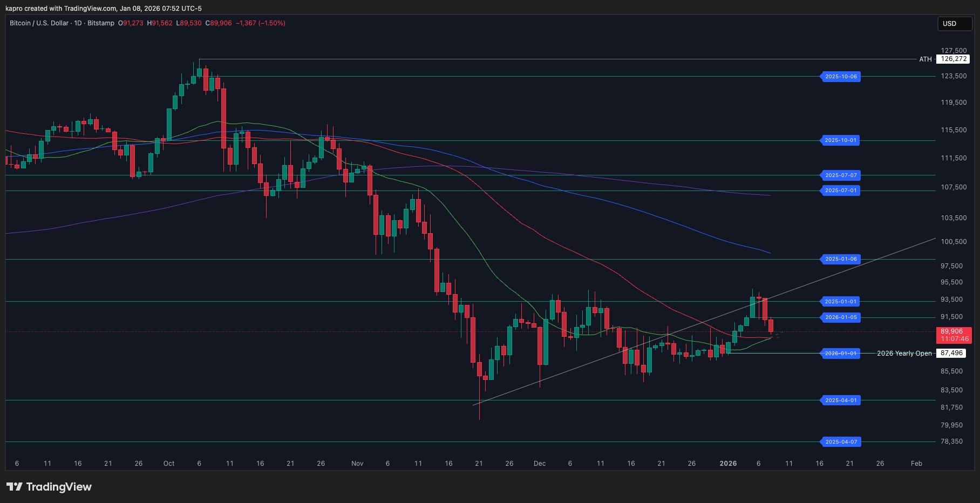Click the Bitstamp exchange label
This screenshot has height=503, width=980.
coord(101,23)
